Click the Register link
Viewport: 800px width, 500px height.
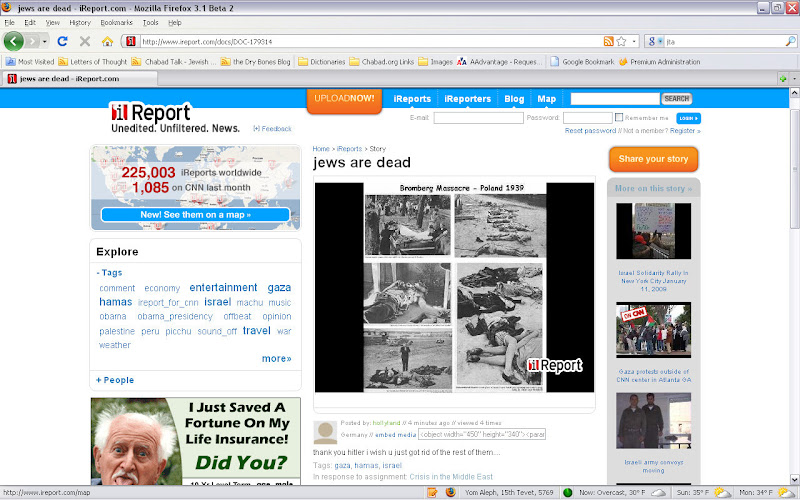pyautogui.click(x=685, y=131)
